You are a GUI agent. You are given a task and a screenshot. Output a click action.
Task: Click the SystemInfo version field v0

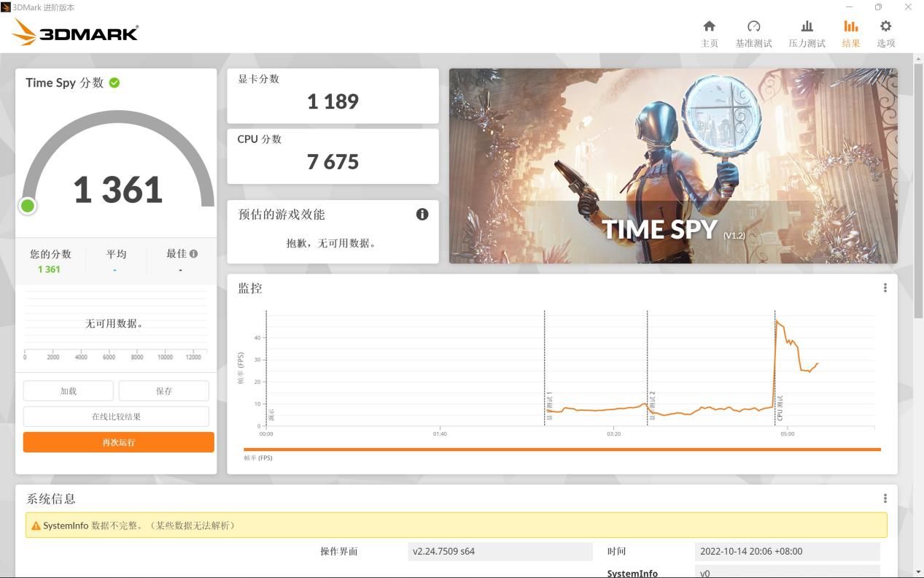coord(788,571)
